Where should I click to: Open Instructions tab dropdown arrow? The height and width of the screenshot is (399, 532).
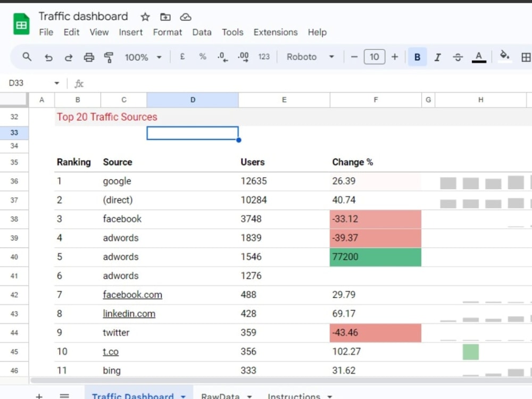click(x=329, y=396)
